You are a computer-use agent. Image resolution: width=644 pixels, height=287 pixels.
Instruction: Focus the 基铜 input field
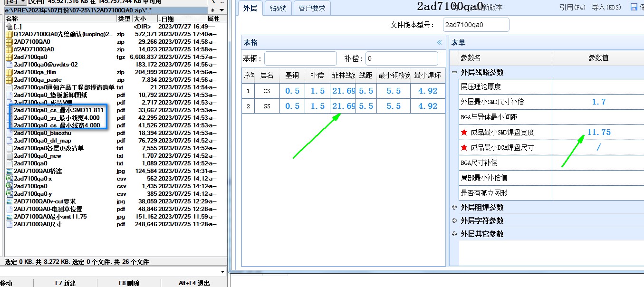300,58
